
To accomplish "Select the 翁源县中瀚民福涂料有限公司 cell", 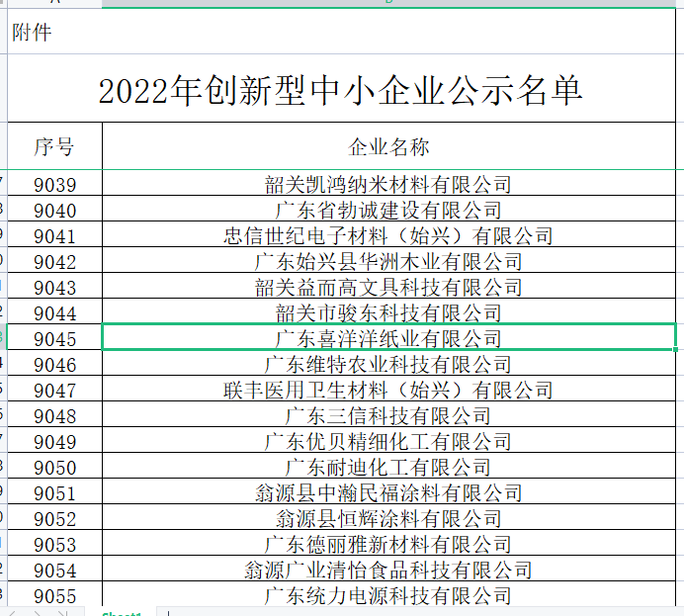I will tap(388, 492).
